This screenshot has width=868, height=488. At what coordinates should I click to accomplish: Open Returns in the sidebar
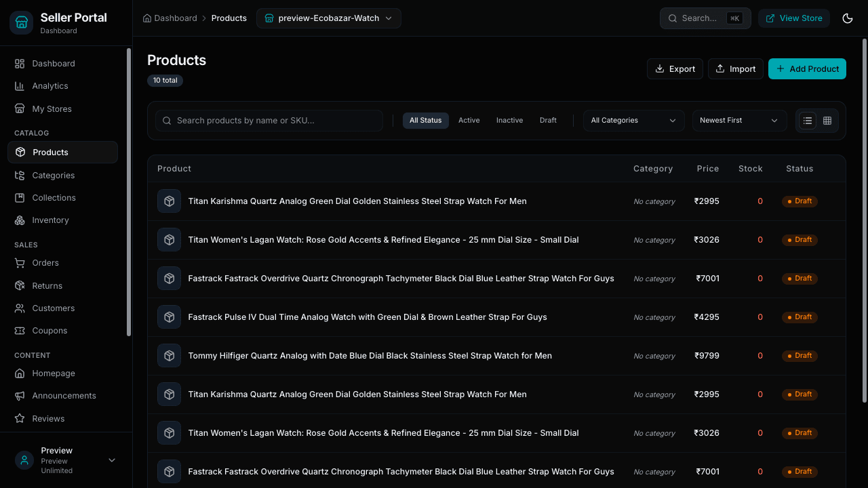tap(63, 286)
